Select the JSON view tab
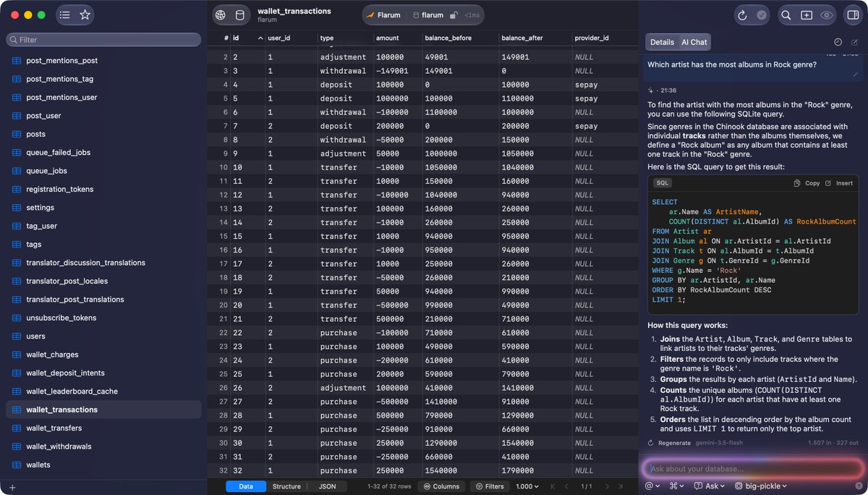This screenshot has width=868, height=495. coord(327,486)
